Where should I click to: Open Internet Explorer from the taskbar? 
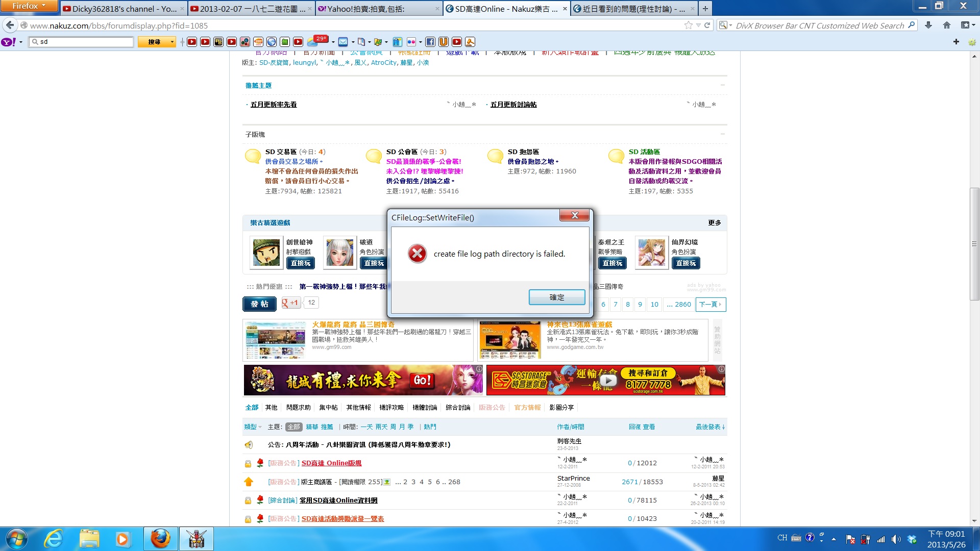[x=53, y=539]
